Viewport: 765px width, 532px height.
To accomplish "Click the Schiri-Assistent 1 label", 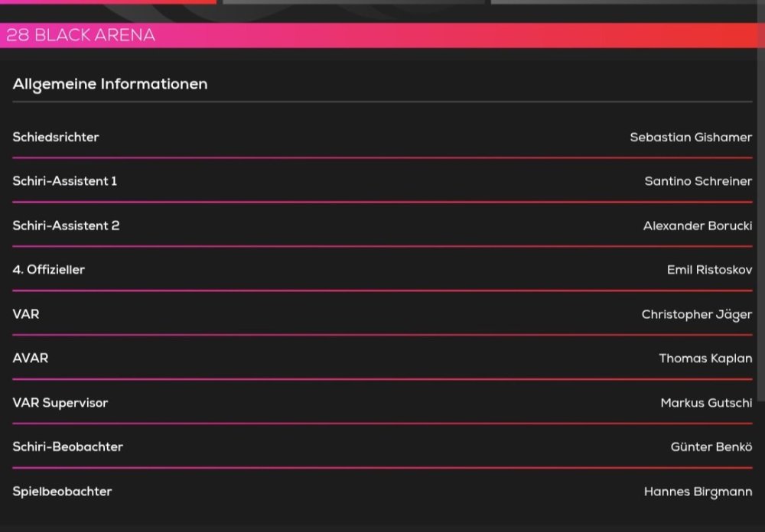I will point(65,182).
